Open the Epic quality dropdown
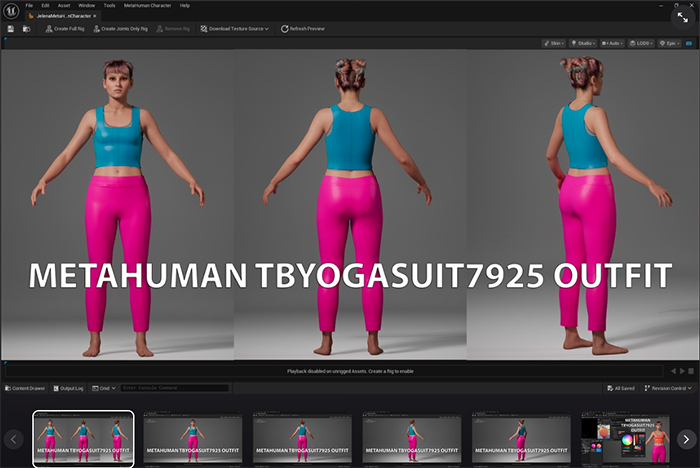700x468 pixels. tap(670, 43)
